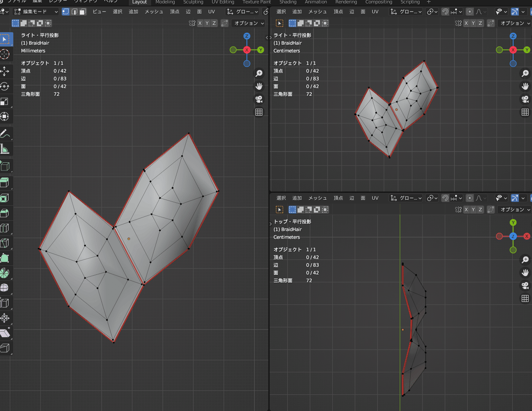Activate the Measure tool

[x=5, y=149]
